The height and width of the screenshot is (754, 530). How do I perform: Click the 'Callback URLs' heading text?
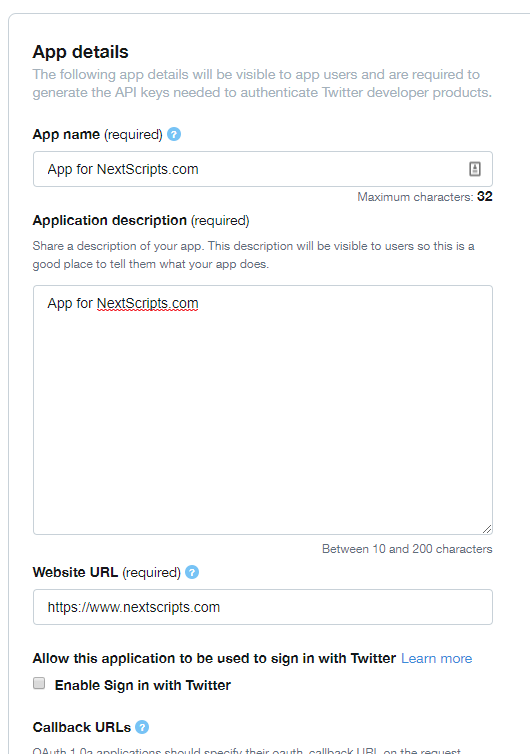(x=82, y=728)
